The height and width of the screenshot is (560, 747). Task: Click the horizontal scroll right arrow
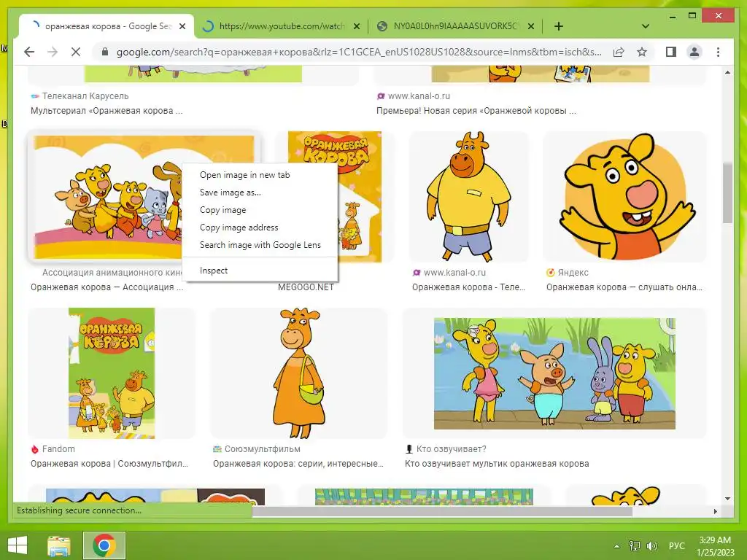click(715, 511)
